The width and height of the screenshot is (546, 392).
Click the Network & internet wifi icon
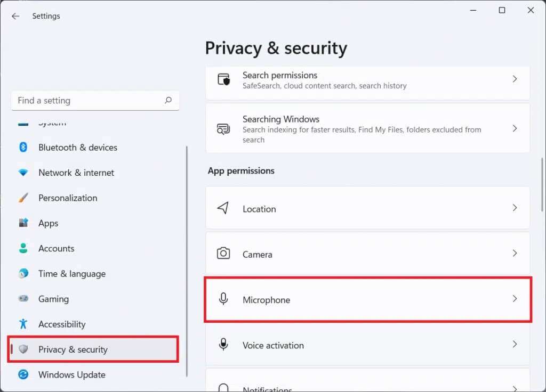point(23,173)
